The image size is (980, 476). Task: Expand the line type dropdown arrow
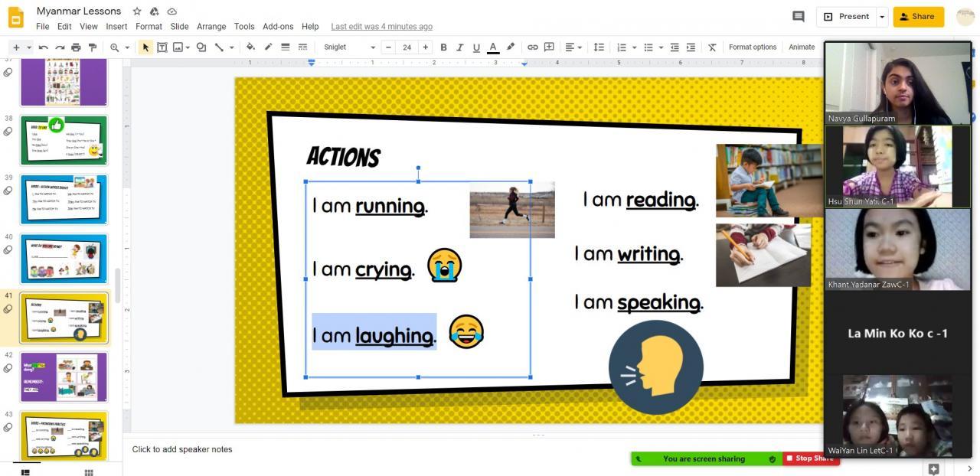click(x=230, y=47)
